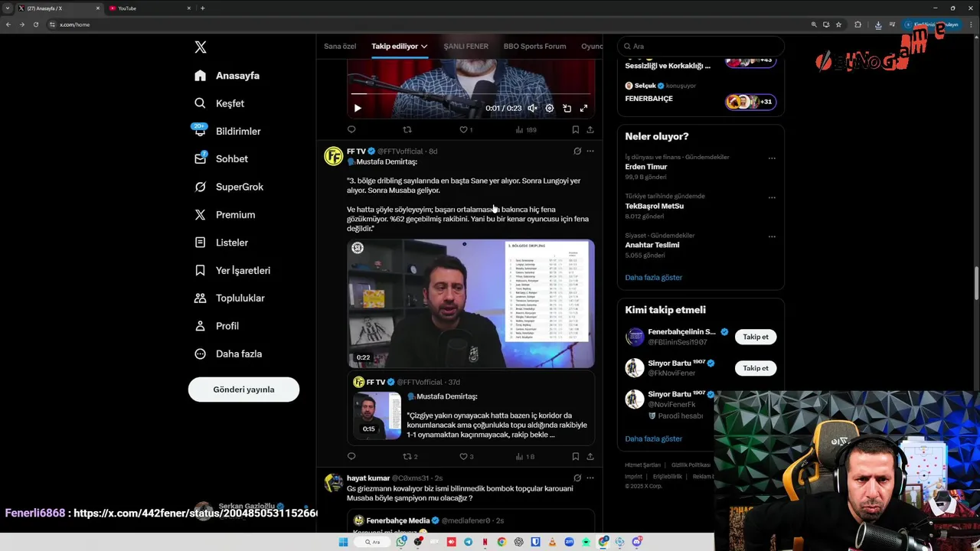
Task: Click taskbar Ara search box
Action: 373,542
